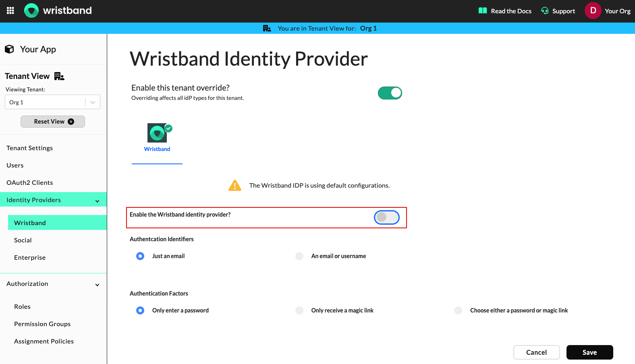The width and height of the screenshot is (635, 364).
Task: Open Assignment Policies page
Action: 44,341
